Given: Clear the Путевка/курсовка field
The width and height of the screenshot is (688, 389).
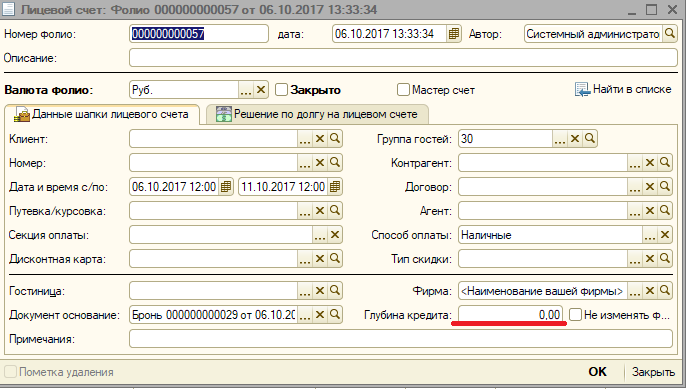Looking at the screenshot, I should pos(320,211).
